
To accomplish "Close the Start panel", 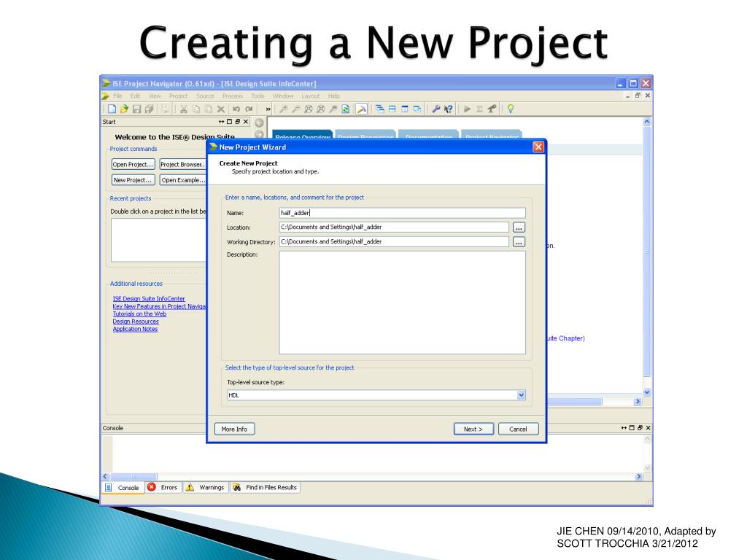I will [x=246, y=122].
